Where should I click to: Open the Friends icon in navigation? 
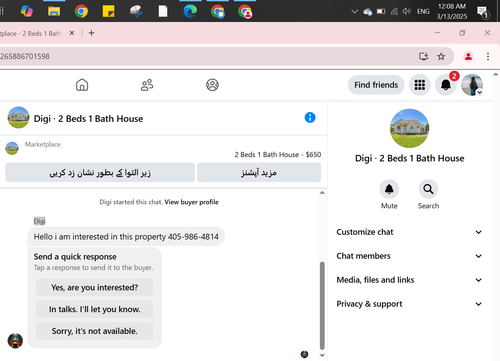147,85
